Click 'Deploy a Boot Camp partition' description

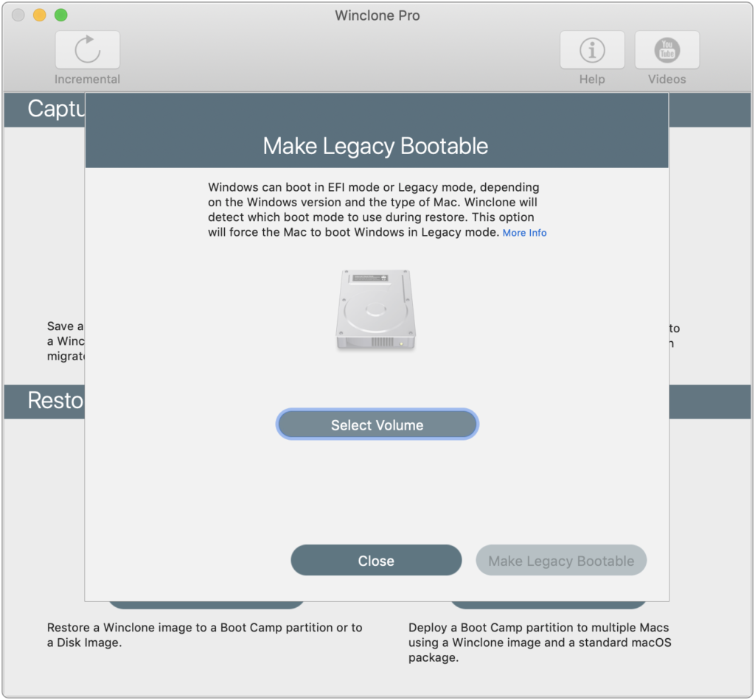540,643
